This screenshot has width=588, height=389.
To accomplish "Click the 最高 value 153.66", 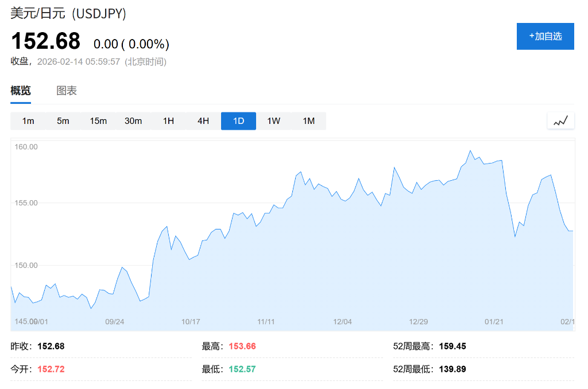I will 242,347.
